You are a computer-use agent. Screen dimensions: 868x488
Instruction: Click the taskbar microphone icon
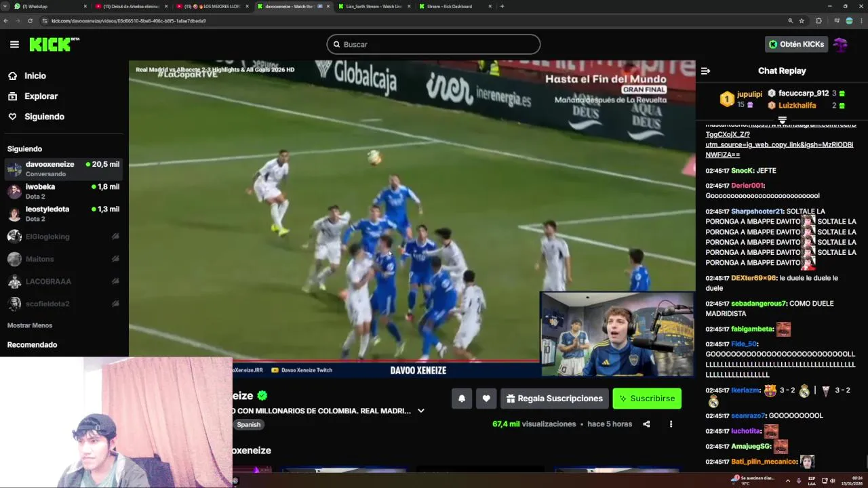[x=799, y=481]
